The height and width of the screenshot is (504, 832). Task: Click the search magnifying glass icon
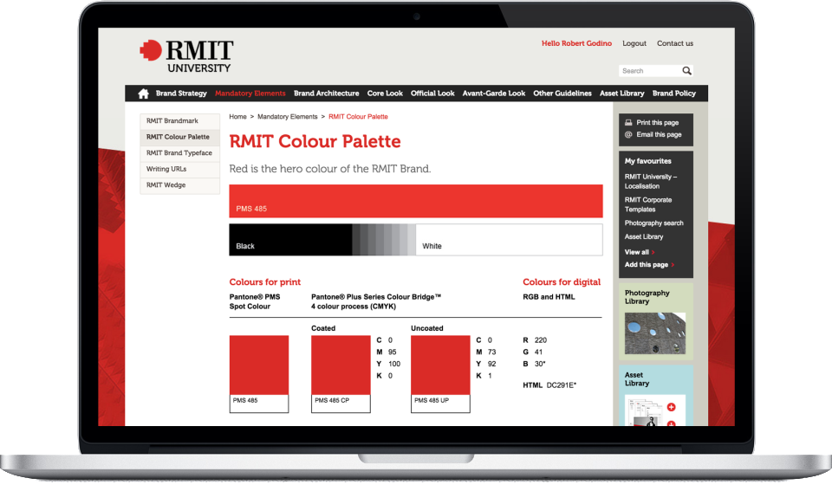tap(687, 70)
